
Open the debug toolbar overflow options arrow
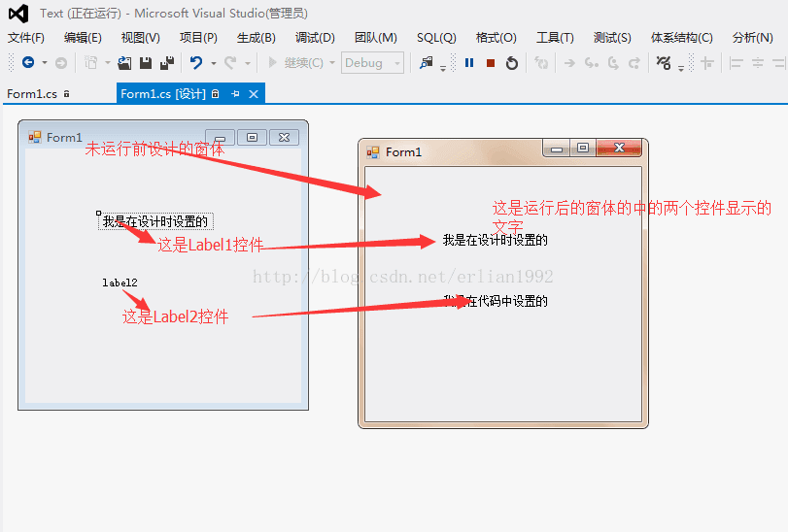[x=681, y=69]
